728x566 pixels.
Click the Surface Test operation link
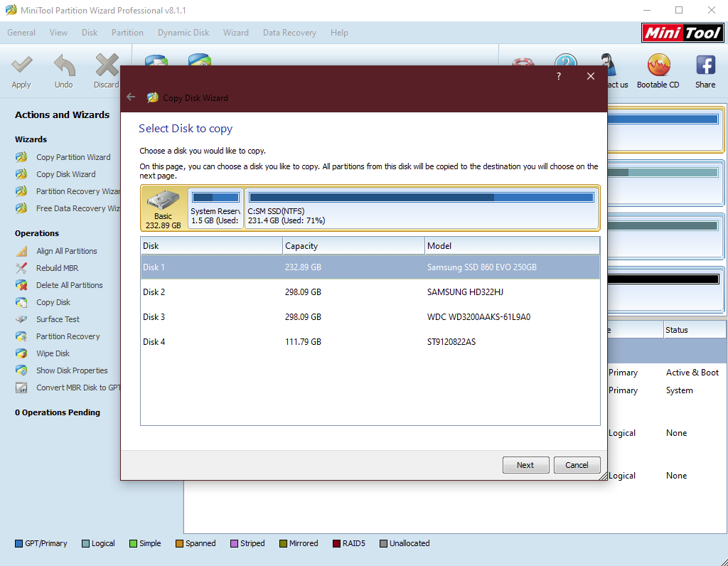pyautogui.click(x=58, y=319)
